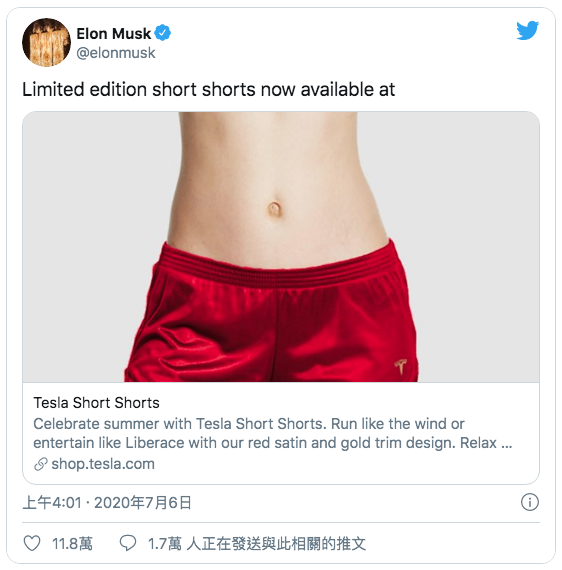Click the 上午4:01 timestamp
Image resolution: width=562 pixels, height=570 pixels.
point(52,503)
